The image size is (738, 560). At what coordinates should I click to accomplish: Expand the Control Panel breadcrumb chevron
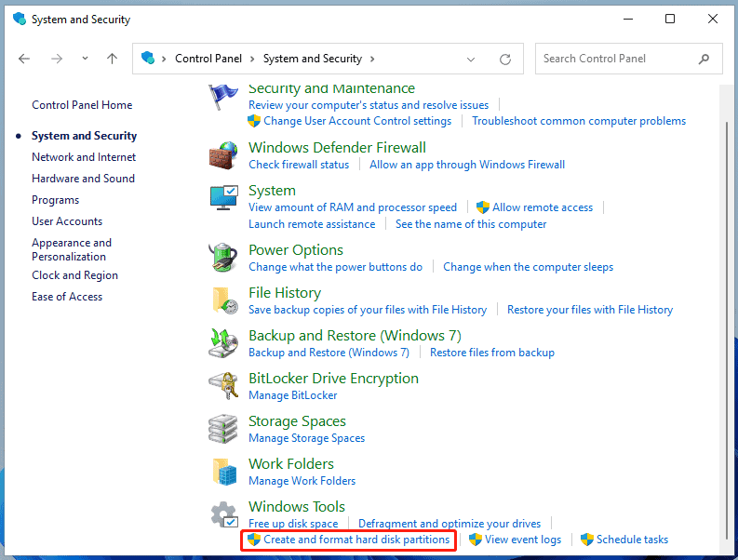pos(254,59)
